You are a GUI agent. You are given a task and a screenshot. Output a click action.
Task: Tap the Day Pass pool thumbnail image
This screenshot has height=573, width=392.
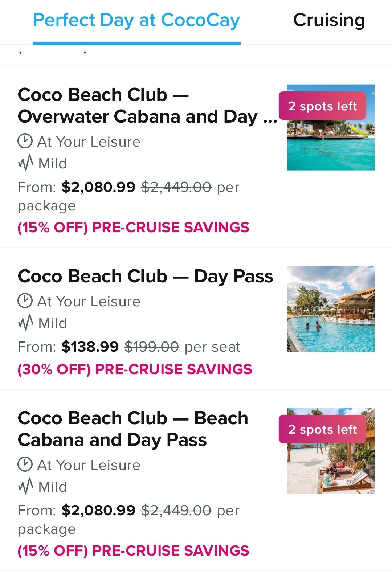pos(331,309)
